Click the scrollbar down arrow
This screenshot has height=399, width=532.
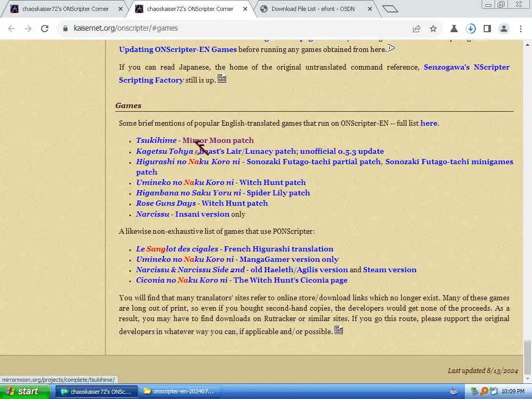[x=528, y=379]
